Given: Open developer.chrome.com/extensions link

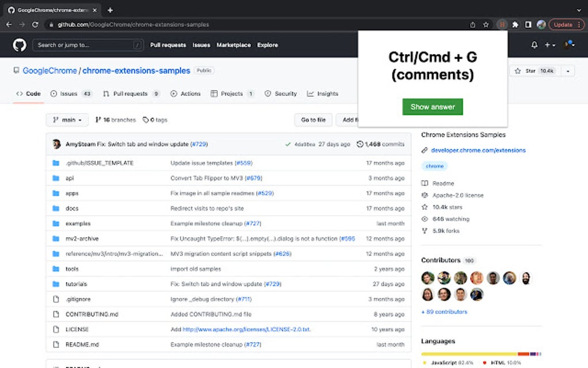Looking at the screenshot, I should (478, 151).
